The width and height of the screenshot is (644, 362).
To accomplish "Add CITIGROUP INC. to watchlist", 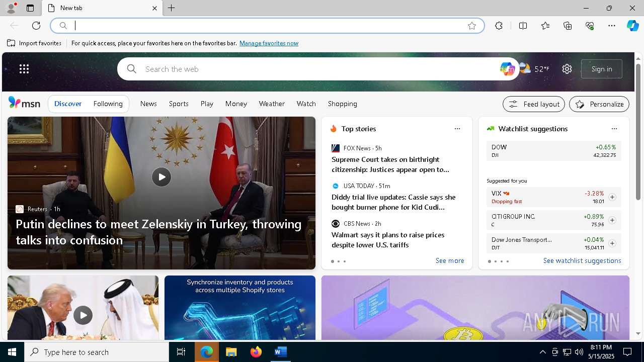I will (612, 220).
